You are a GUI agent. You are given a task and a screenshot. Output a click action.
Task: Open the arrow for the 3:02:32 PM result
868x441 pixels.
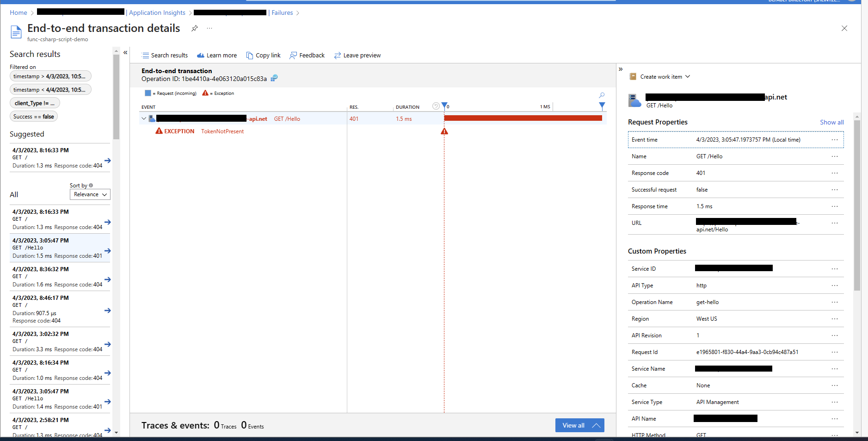coord(108,344)
